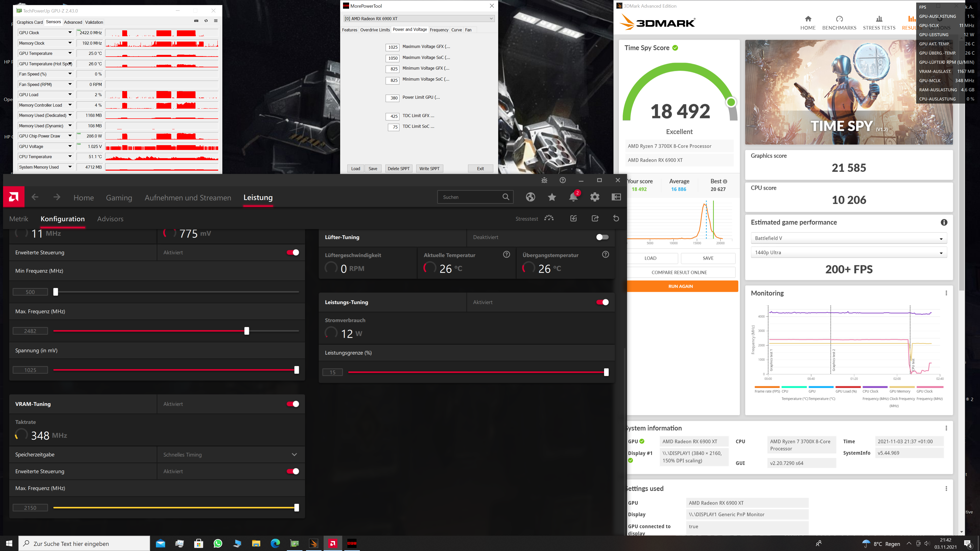Switch to the Metrik tab
The width and height of the screenshot is (980, 551).
19,219
